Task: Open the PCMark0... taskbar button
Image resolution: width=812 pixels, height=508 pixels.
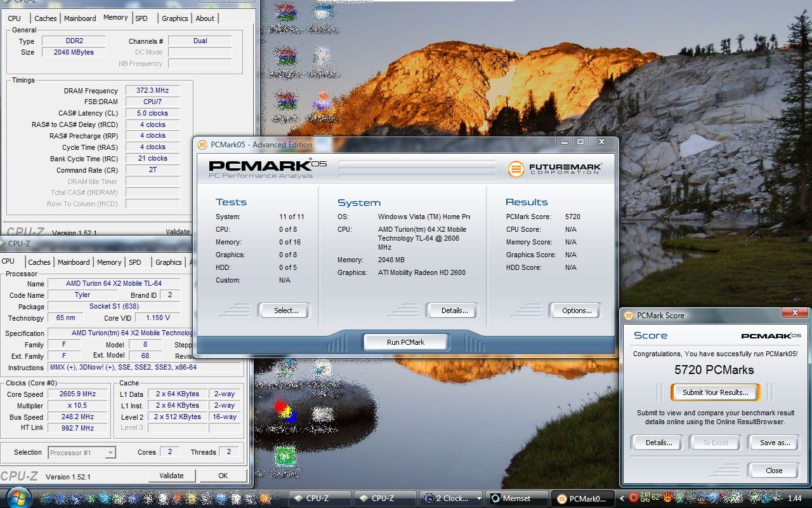Action: [x=584, y=498]
